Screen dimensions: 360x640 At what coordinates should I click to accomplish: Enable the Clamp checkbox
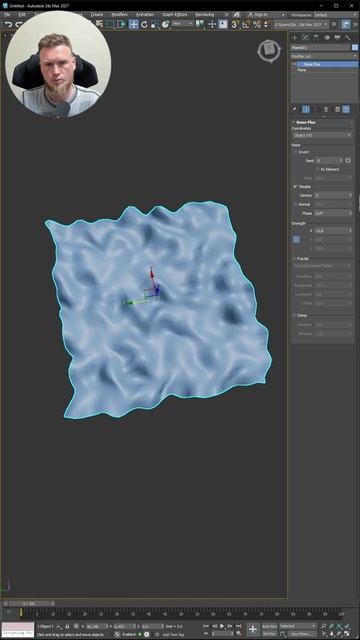293,316
